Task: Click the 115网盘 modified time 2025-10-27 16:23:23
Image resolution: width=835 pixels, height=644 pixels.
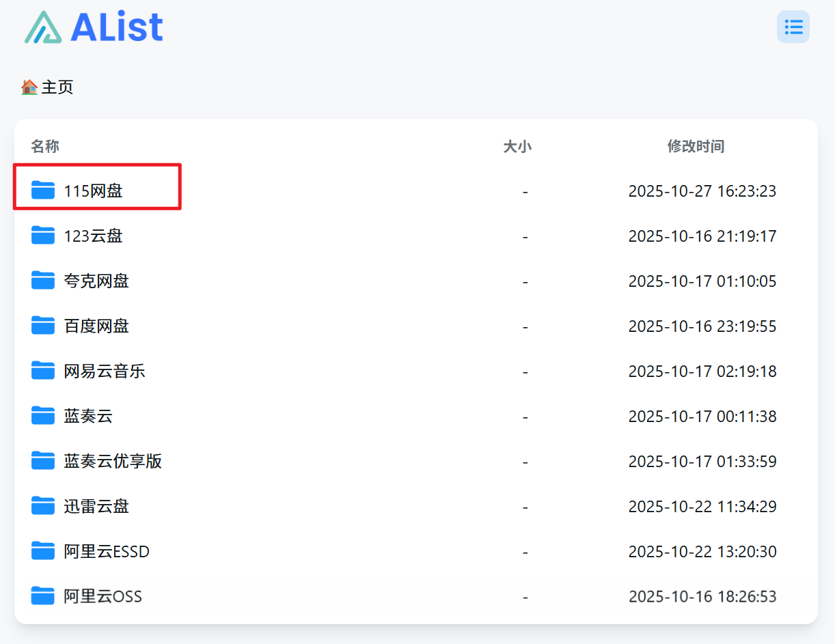Action: (x=702, y=191)
